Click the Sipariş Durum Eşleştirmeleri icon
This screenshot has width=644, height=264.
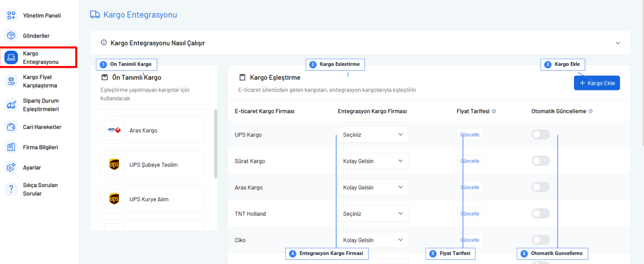coord(11,105)
